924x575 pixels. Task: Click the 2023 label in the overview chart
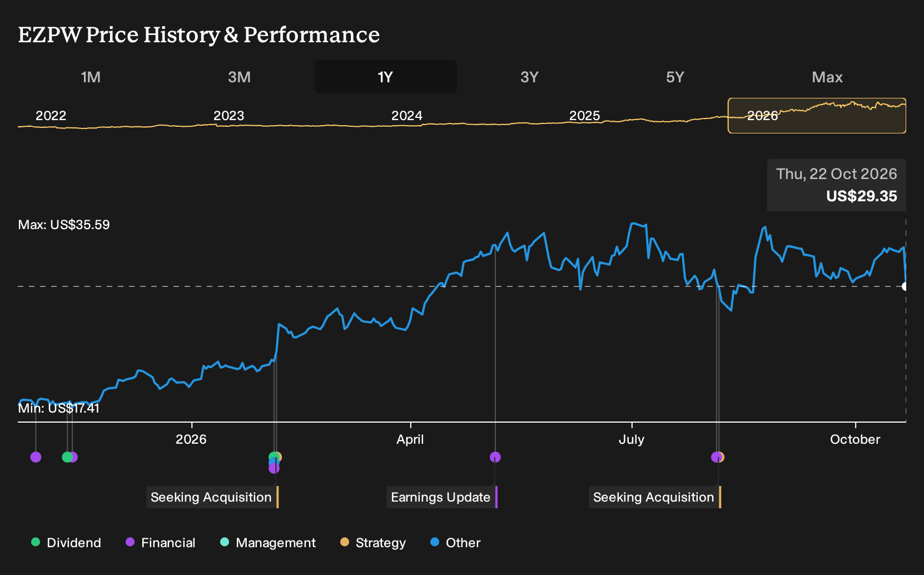coord(228,116)
